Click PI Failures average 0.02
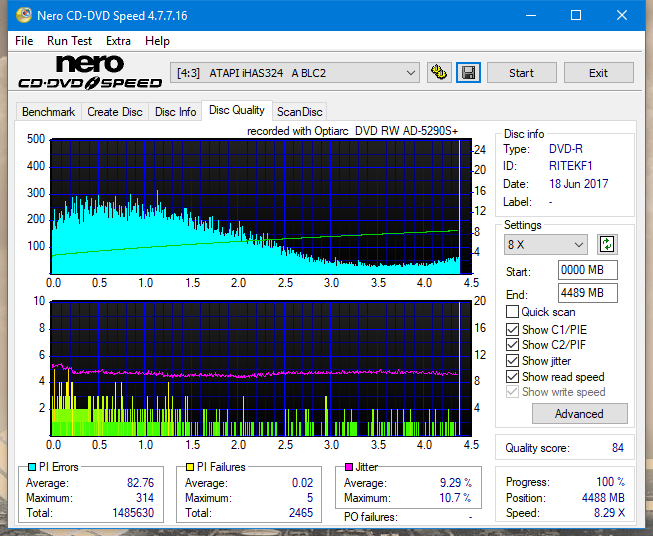The width and height of the screenshot is (653, 536). 302,483
